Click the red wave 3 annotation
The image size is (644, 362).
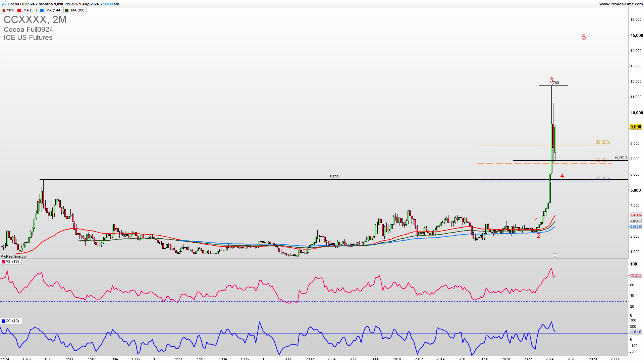click(x=551, y=80)
